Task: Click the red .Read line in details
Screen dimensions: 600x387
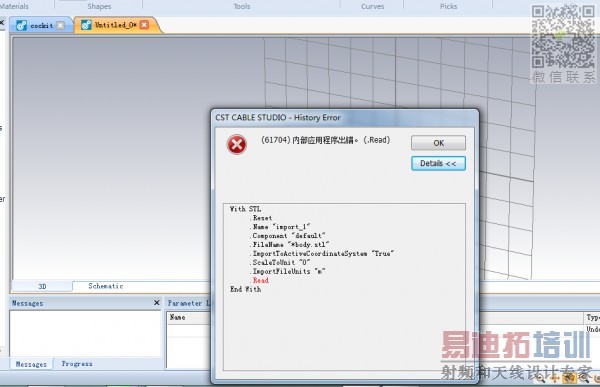Action: pyautogui.click(x=260, y=280)
